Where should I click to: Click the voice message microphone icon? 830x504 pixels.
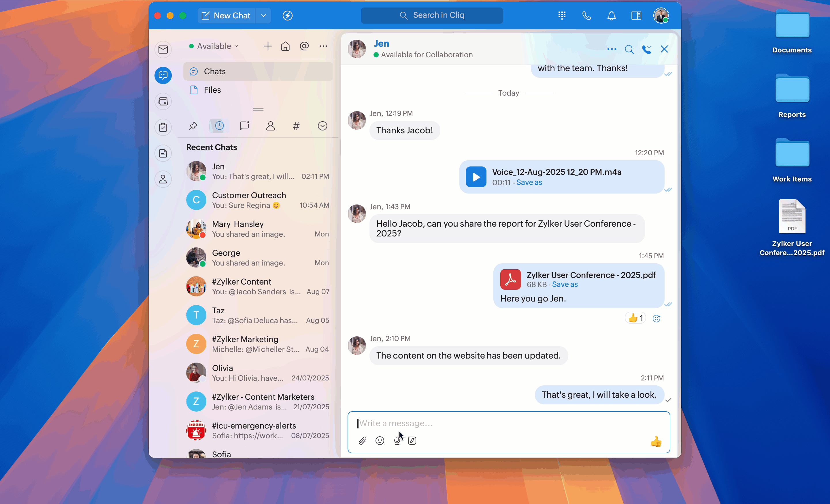[397, 440]
